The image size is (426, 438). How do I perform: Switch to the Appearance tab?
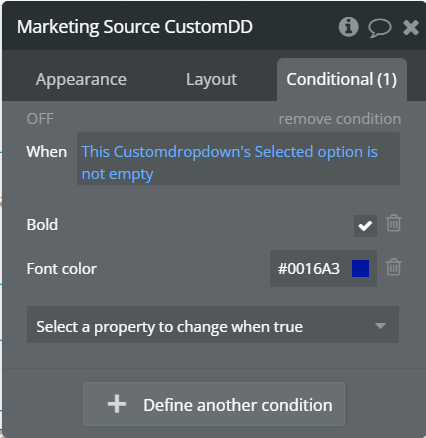coord(81,80)
